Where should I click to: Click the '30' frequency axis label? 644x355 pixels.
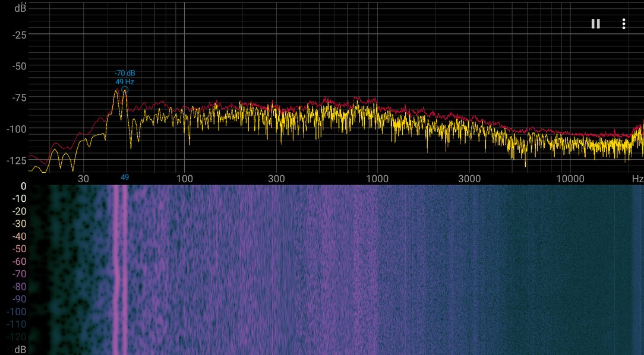83,179
